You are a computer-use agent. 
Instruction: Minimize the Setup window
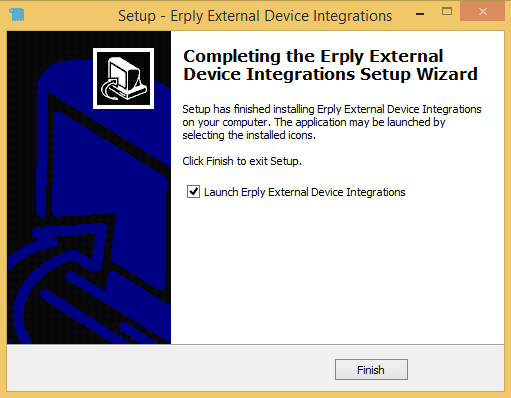(420, 14)
